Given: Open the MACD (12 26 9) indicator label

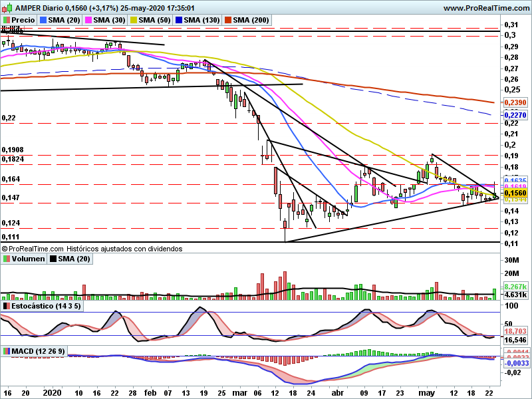Looking at the screenshot, I should coord(38,351).
